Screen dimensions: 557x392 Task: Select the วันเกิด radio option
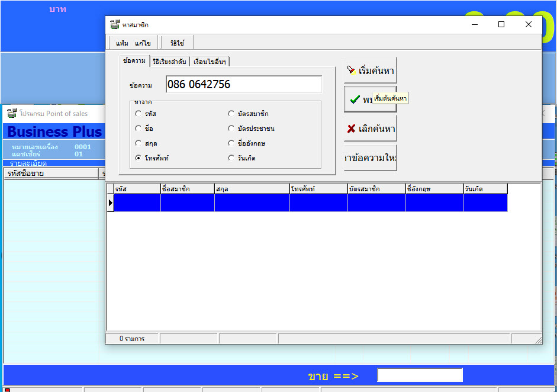(x=231, y=158)
